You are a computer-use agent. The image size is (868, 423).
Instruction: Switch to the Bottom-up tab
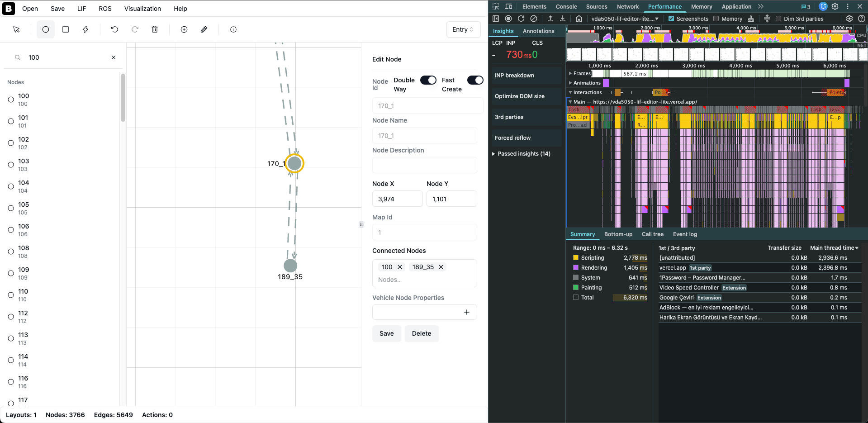(x=618, y=234)
